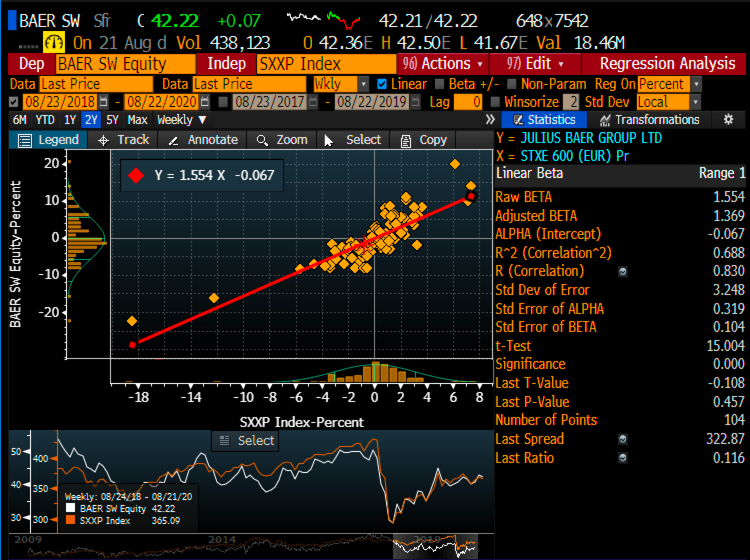Click the Adjusted BETA row

[620, 216]
